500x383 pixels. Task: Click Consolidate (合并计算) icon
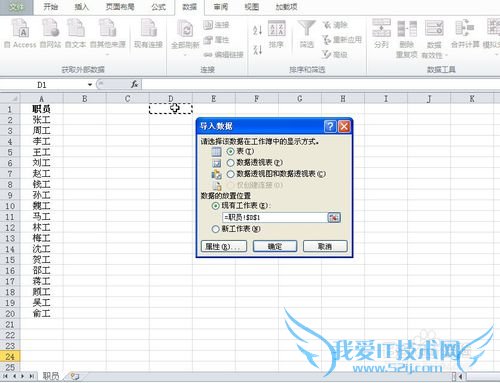(465, 33)
